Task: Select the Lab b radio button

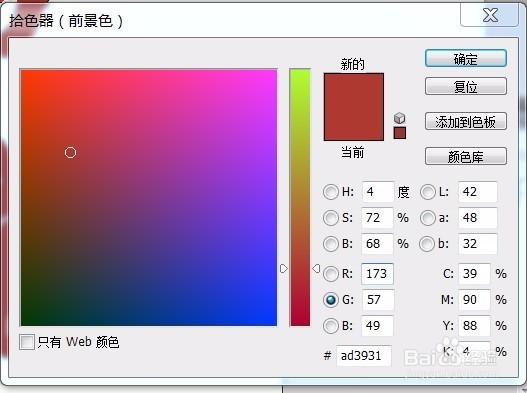Action: tap(428, 244)
